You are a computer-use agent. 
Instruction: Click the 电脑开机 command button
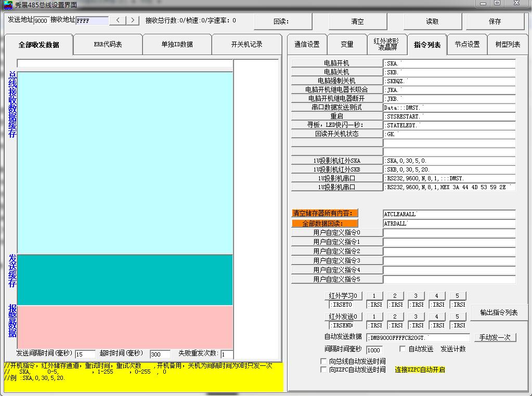click(x=336, y=63)
